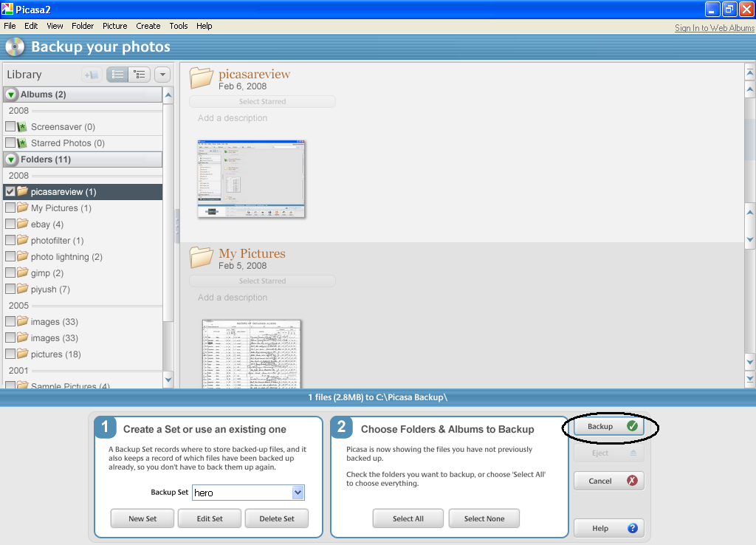Click Select Starred under My Pictures
The image size is (756, 545).
click(262, 281)
